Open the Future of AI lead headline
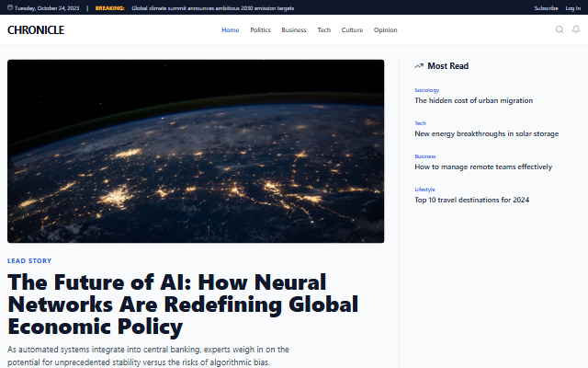The image size is (588, 368). [183, 305]
